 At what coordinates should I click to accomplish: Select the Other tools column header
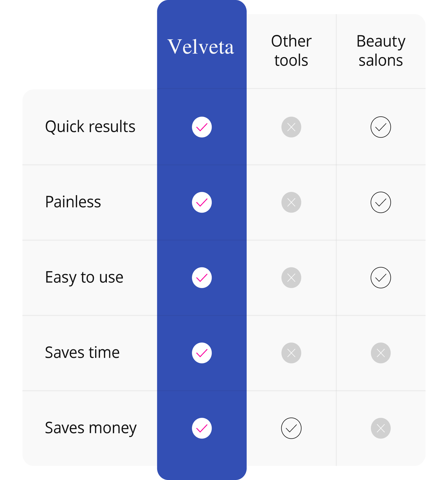click(291, 51)
